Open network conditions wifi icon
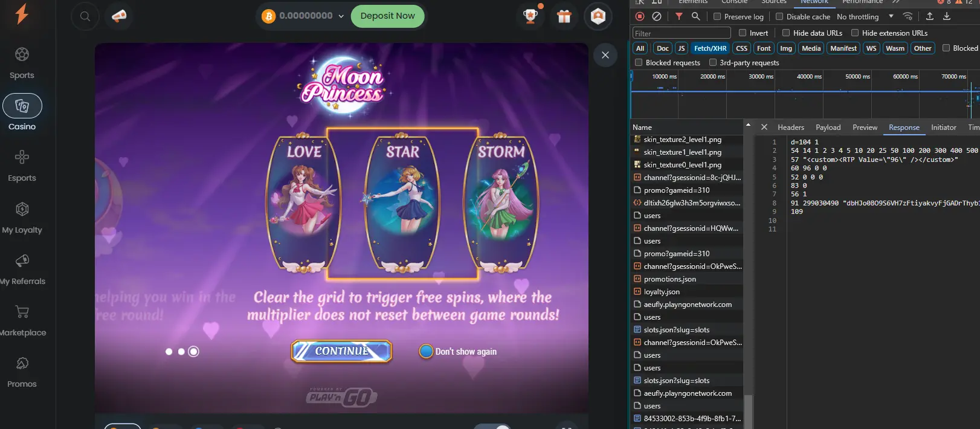 pos(907,16)
